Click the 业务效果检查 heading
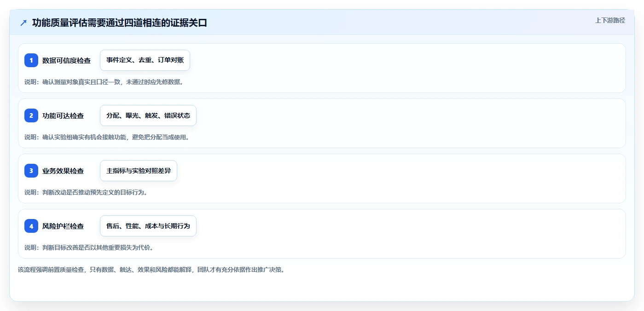 63,171
